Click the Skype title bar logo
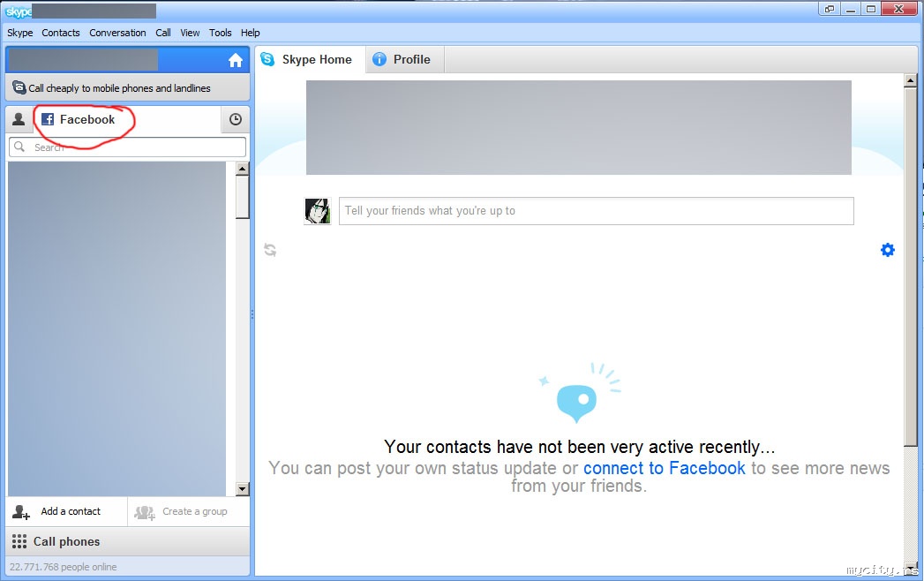The image size is (924, 581). (19, 11)
